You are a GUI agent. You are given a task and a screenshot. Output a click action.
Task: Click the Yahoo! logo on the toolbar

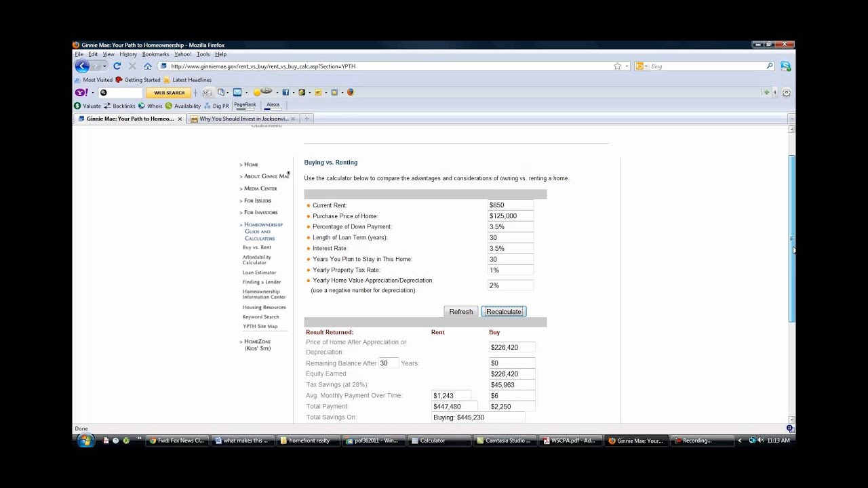(81, 92)
